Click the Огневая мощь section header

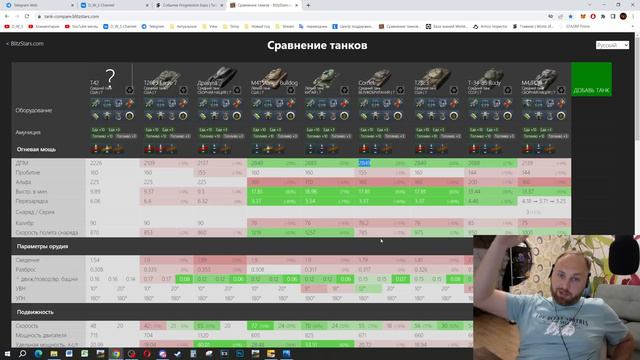click(x=36, y=149)
